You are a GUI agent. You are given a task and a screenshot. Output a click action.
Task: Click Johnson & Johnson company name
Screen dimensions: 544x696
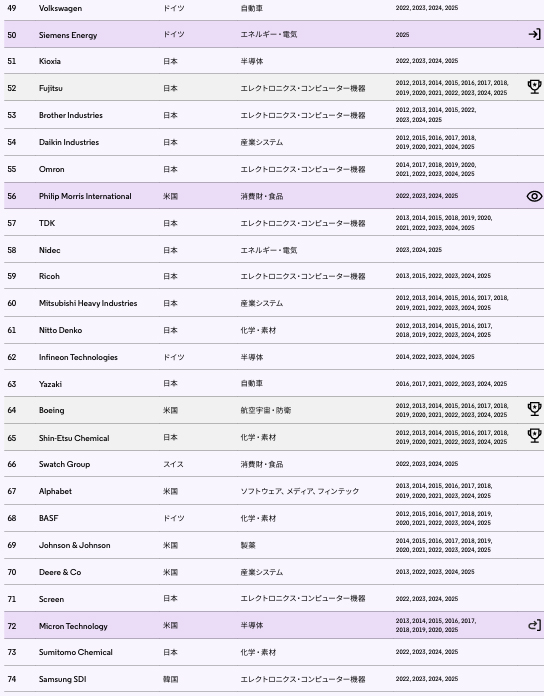pyautogui.click(x=75, y=545)
